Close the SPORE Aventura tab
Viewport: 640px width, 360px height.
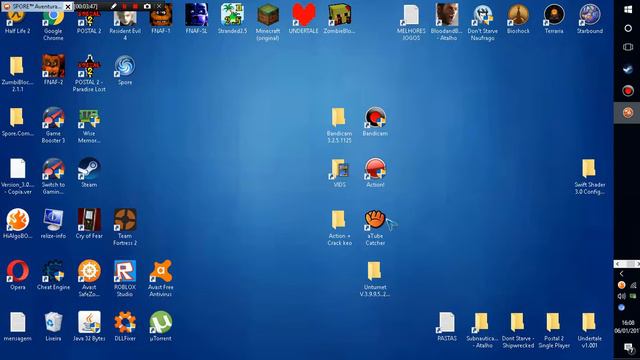coord(68,7)
